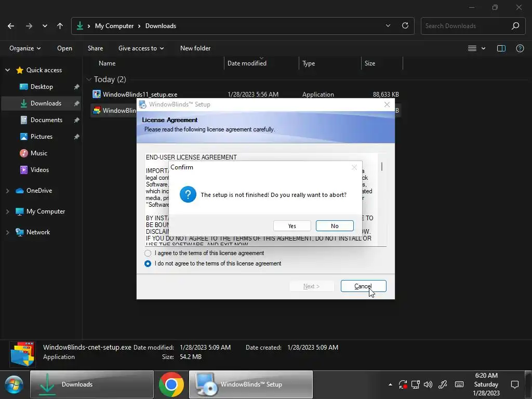The height and width of the screenshot is (399, 532).
Task: Open the Help question mark icon
Action: pyautogui.click(x=520, y=48)
